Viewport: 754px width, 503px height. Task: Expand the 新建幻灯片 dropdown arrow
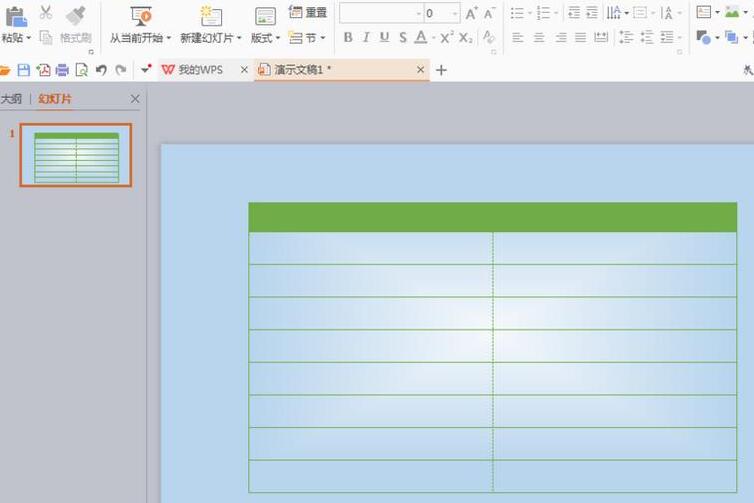(239, 38)
